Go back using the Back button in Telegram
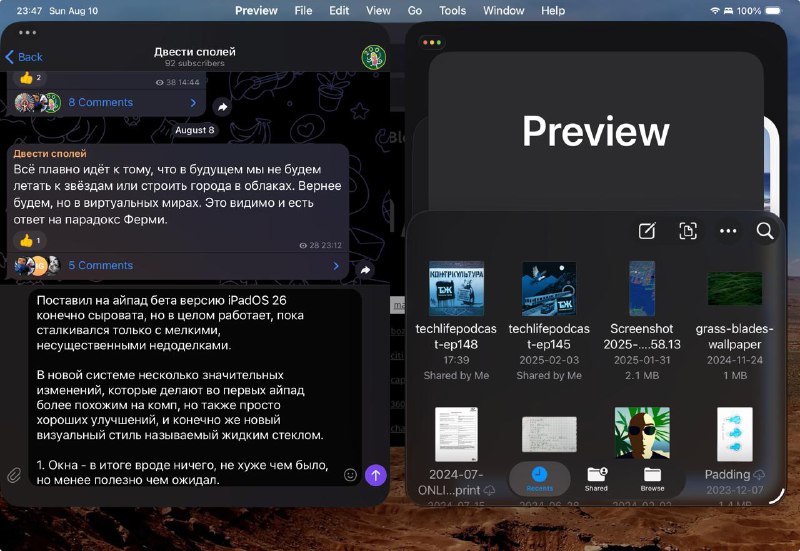The height and width of the screenshot is (551, 800). pyautogui.click(x=24, y=57)
